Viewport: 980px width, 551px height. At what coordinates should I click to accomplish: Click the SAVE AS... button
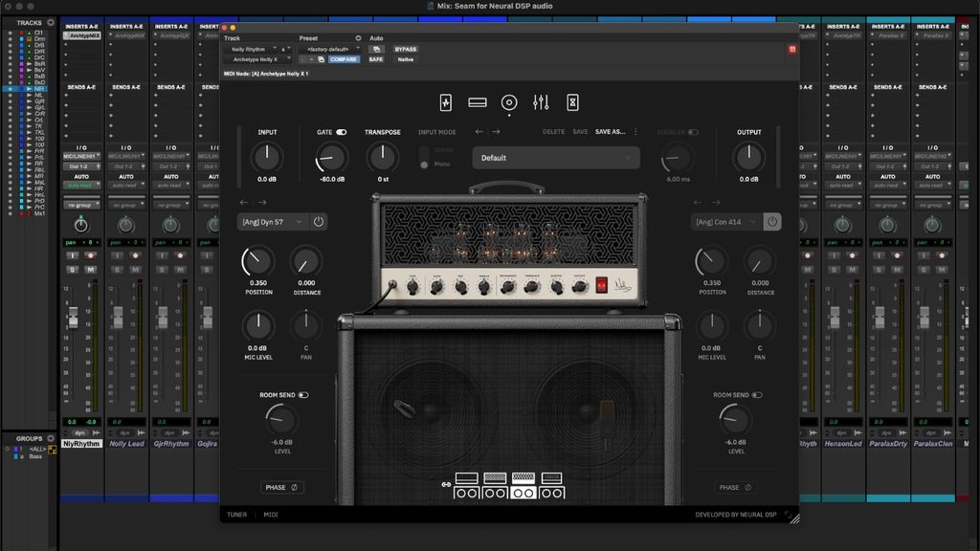click(610, 132)
